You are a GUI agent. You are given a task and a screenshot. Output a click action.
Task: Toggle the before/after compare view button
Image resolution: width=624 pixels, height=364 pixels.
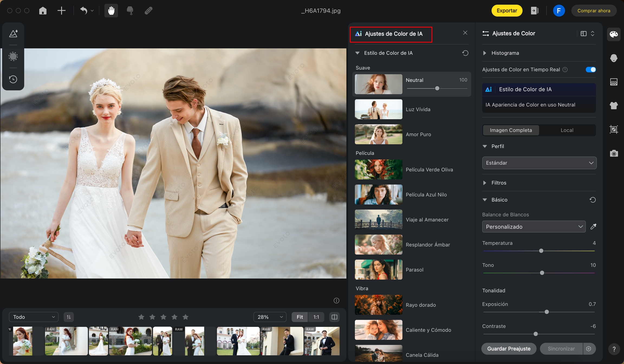coord(334,317)
